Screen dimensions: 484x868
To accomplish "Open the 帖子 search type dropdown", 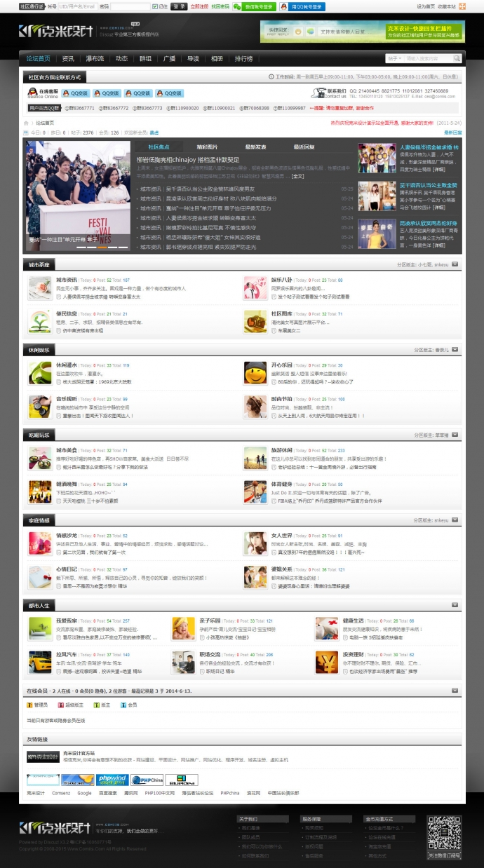I will (x=394, y=59).
